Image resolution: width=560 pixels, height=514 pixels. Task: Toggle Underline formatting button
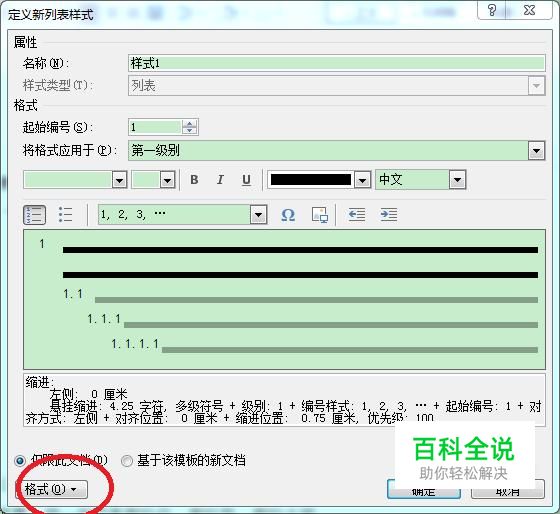pyautogui.click(x=246, y=179)
